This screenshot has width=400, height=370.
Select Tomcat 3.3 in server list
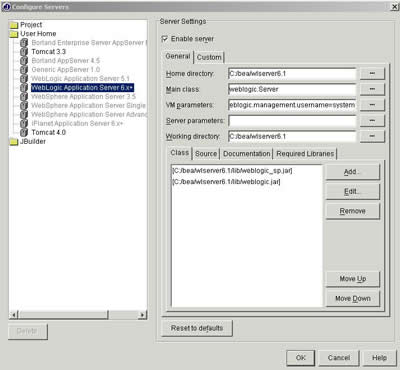point(49,52)
